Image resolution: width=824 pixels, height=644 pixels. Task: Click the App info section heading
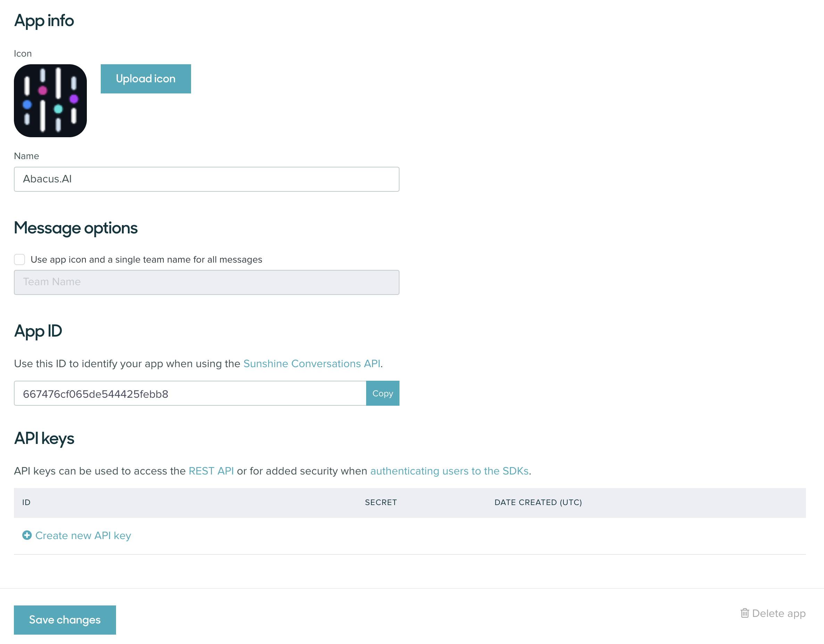point(44,21)
